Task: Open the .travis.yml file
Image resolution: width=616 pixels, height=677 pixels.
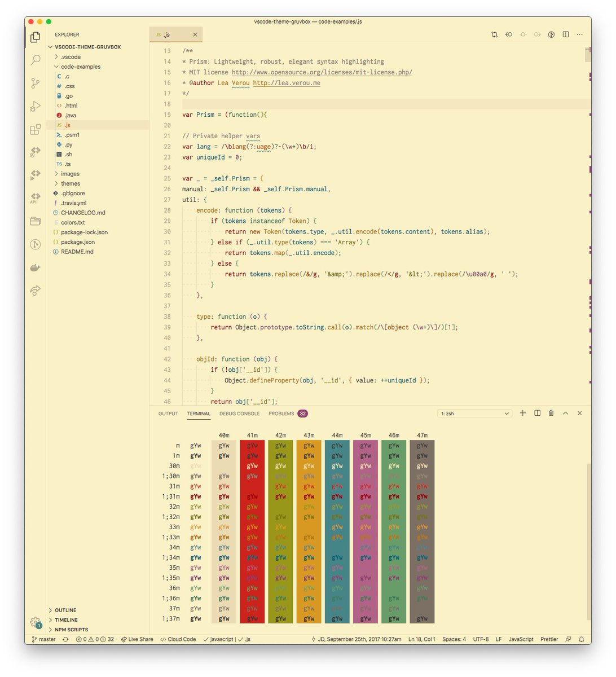Action: pyautogui.click(x=98, y=203)
